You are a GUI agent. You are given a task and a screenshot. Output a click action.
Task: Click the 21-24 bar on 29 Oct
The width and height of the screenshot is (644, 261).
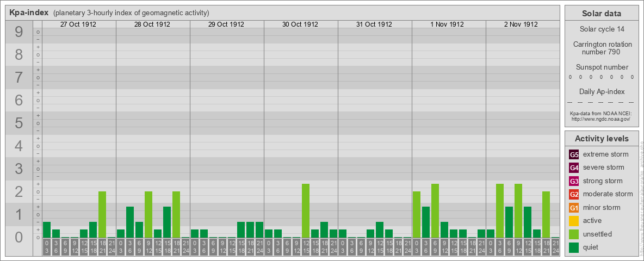[259, 230]
